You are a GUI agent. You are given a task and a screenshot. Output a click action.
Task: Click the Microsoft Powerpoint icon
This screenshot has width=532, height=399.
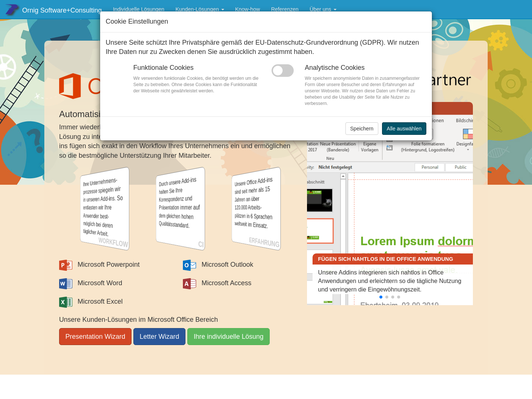pyautogui.click(x=66, y=265)
